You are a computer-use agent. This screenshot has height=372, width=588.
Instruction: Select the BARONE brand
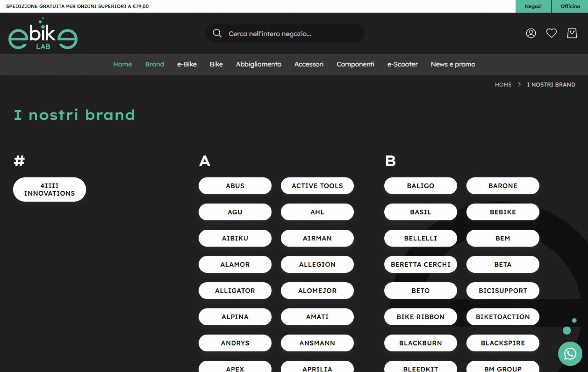coord(503,186)
